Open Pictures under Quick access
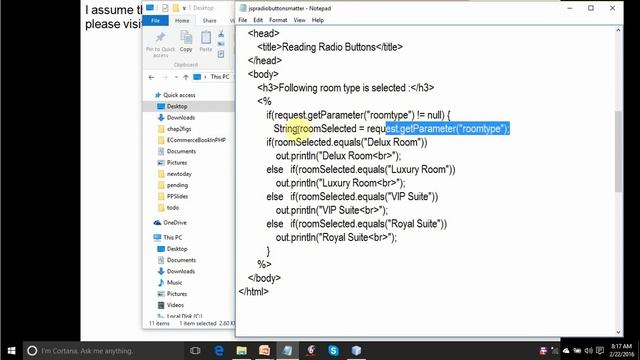640x360 pixels. [x=177, y=162]
